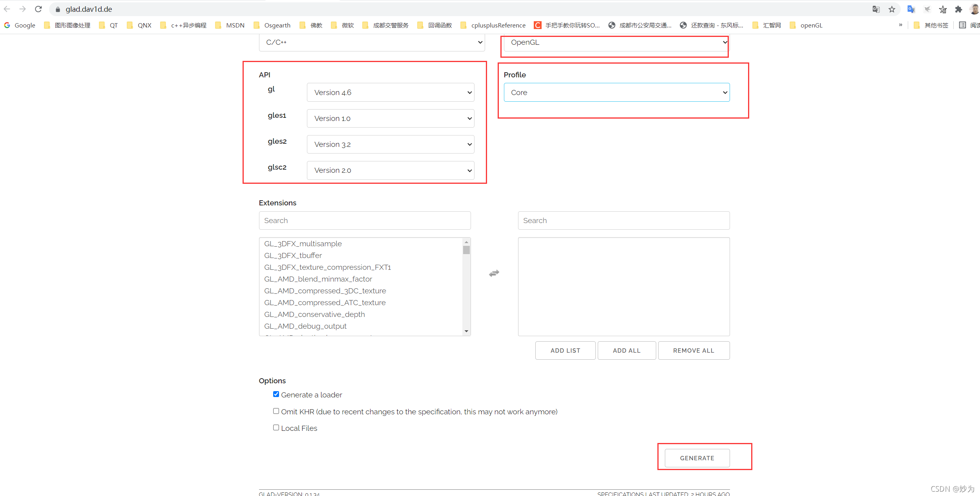Uncheck Generate a loader checkbox
980x496 pixels.
pyautogui.click(x=276, y=394)
